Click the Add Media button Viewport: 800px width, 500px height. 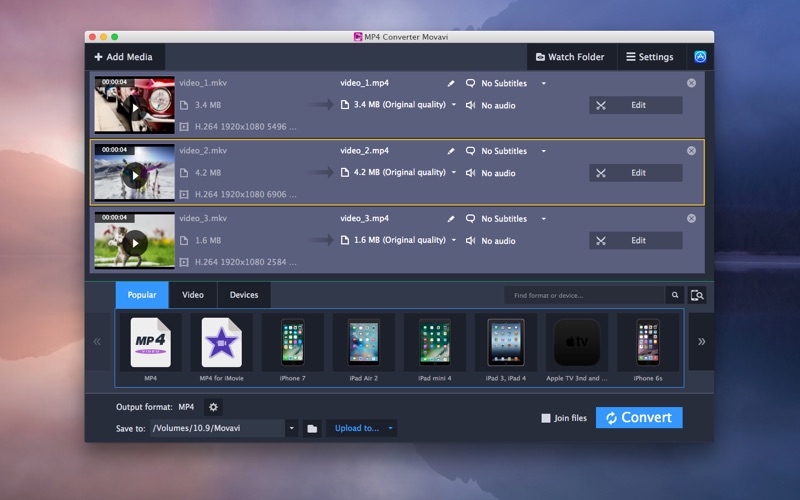pos(124,57)
